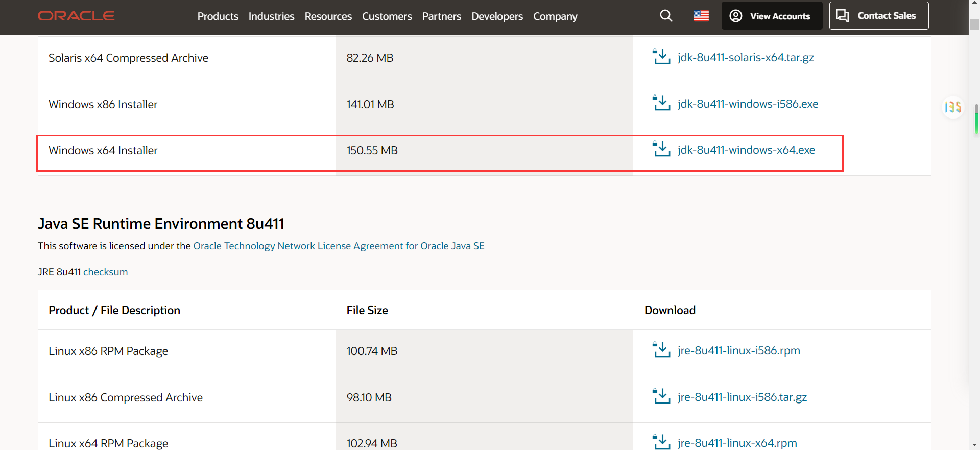Open the JRE 8u411 checksum link
This screenshot has height=450, width=980.
click(105, 272)
